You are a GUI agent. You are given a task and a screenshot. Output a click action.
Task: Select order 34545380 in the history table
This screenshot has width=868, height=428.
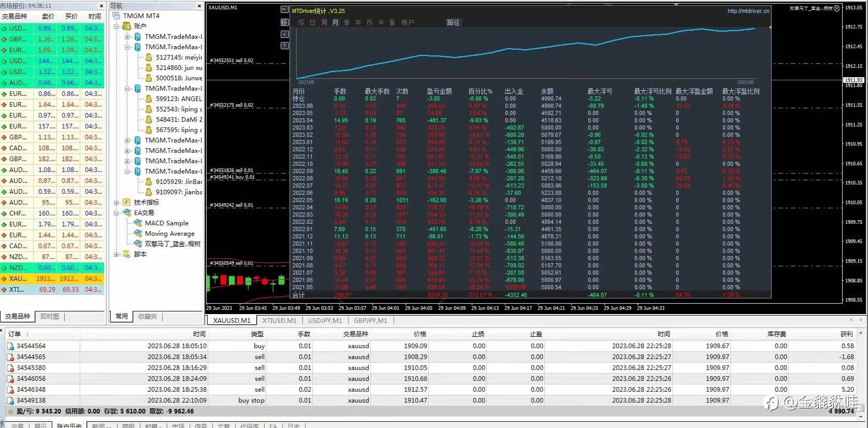point(432,368)
